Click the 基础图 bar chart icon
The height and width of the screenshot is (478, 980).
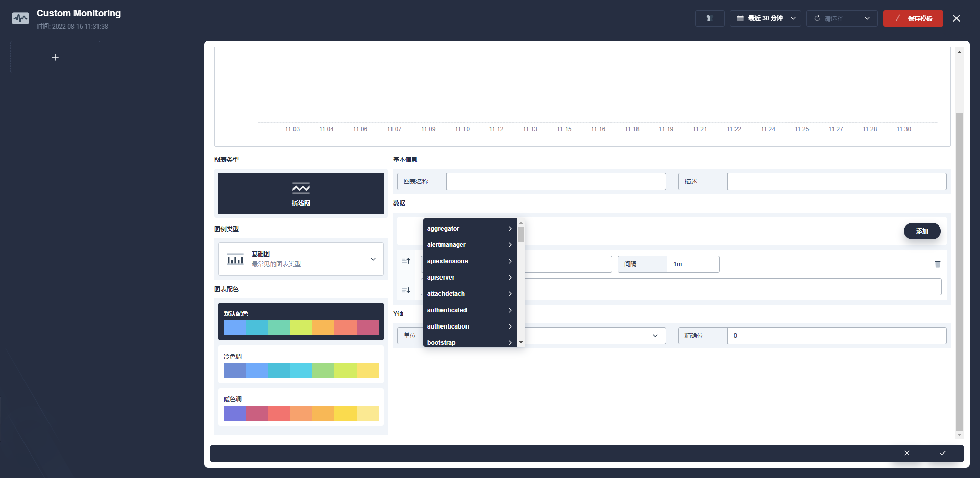(x=235, y=259)
